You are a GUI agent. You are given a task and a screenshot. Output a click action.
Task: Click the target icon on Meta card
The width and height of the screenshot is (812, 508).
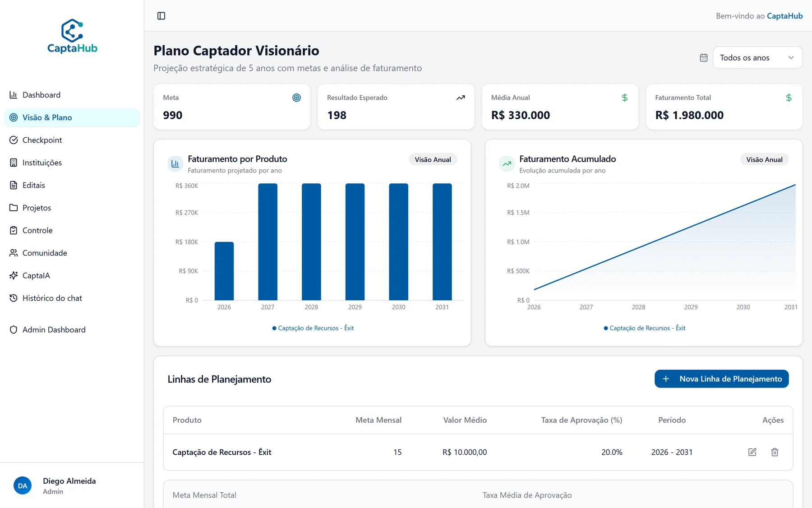[296, 98]
